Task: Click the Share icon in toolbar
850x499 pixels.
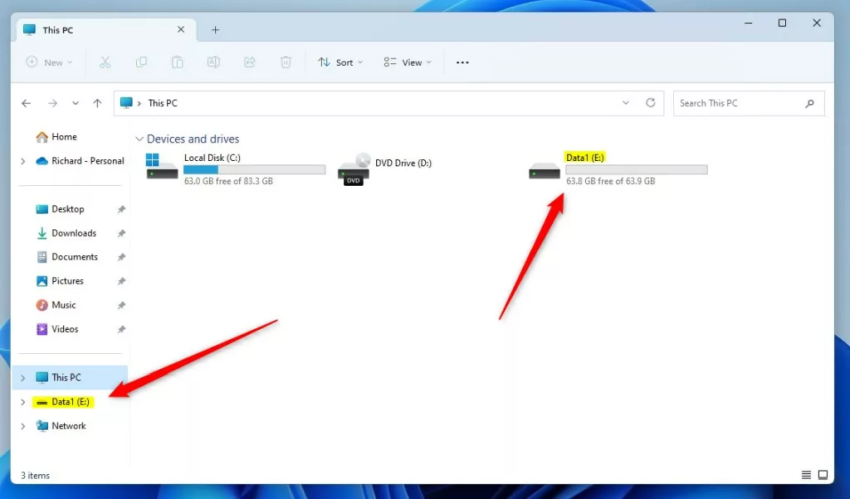Action: point(249,62)
